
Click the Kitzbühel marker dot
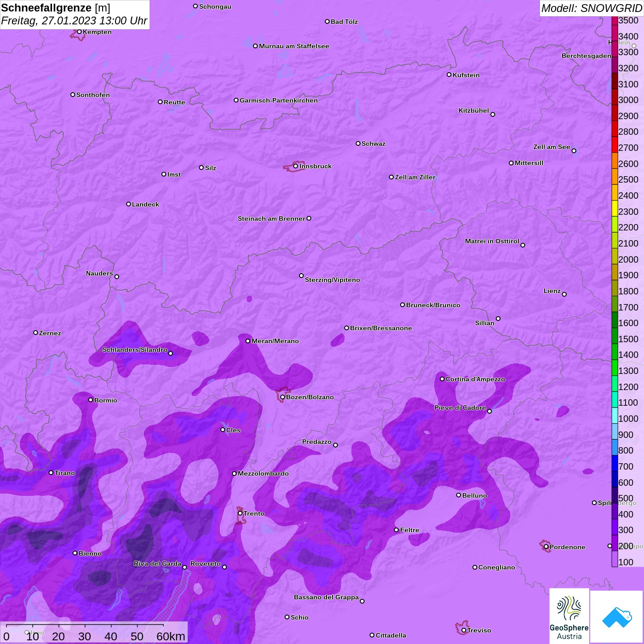(493, 115)
